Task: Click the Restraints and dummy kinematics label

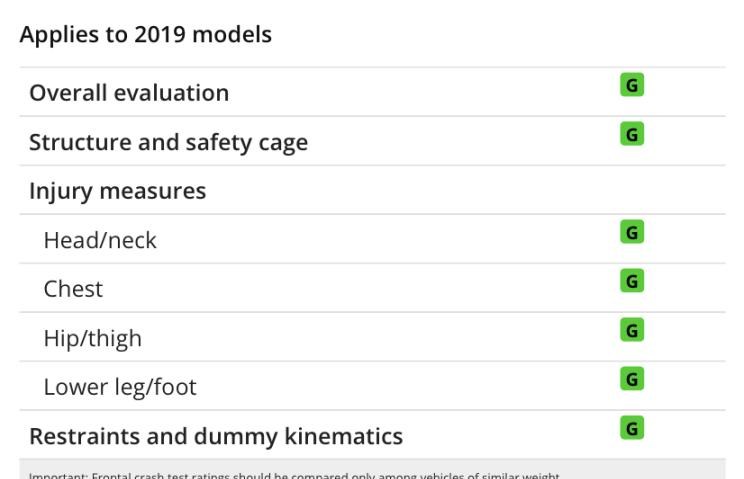Action: 216,436
